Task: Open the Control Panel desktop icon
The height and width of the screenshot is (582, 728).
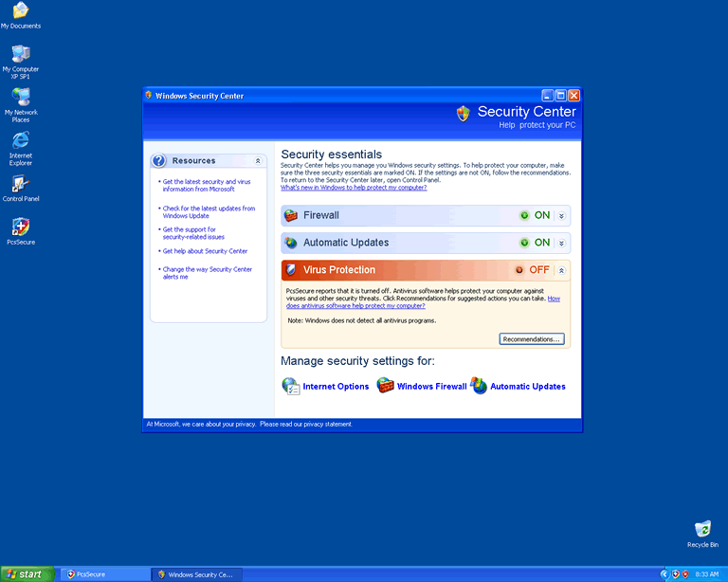Action: tap(20, 184)
